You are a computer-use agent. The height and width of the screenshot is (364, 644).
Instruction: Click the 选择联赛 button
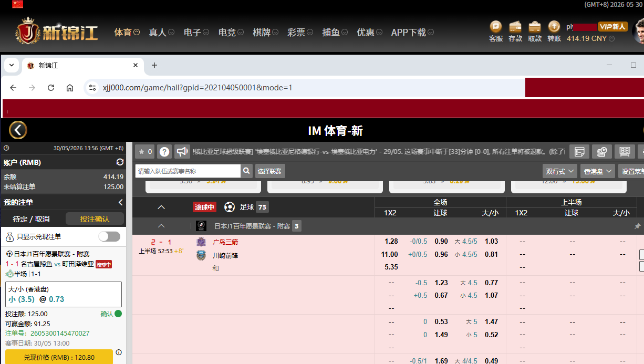point(270,171)
